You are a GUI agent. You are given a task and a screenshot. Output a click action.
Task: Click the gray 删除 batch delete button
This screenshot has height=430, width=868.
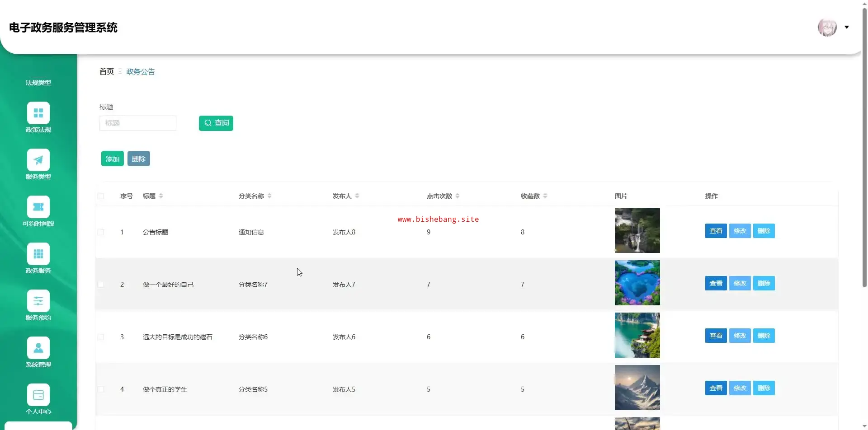coord(139,159)
